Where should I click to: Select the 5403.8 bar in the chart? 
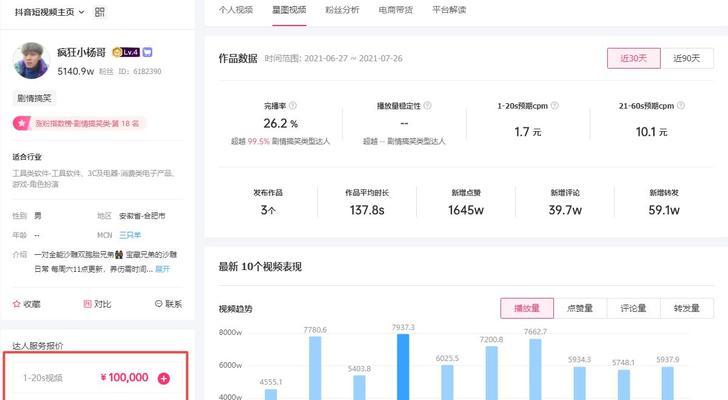(359, 387)
